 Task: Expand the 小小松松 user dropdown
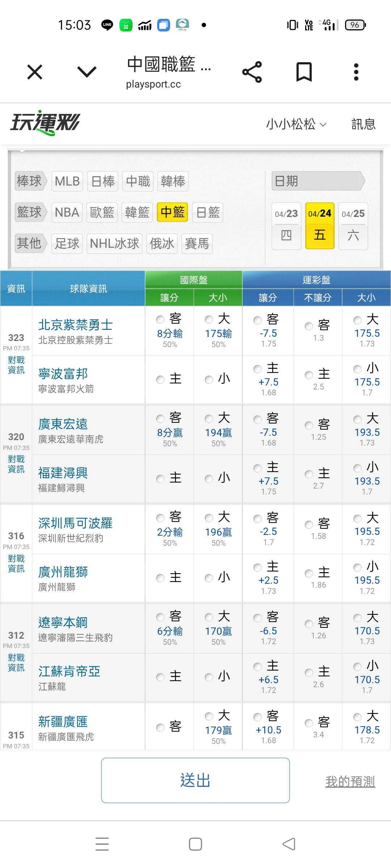(x=296, y=124)
